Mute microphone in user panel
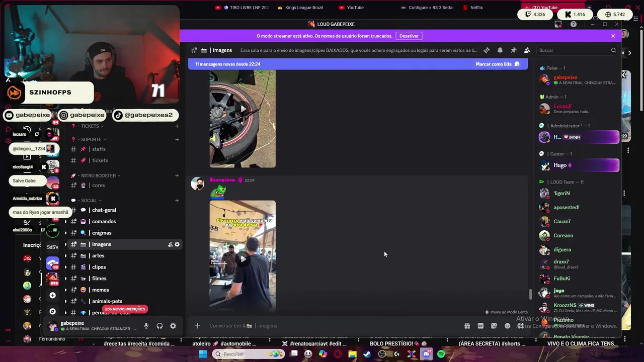 [x=146, y=326]
